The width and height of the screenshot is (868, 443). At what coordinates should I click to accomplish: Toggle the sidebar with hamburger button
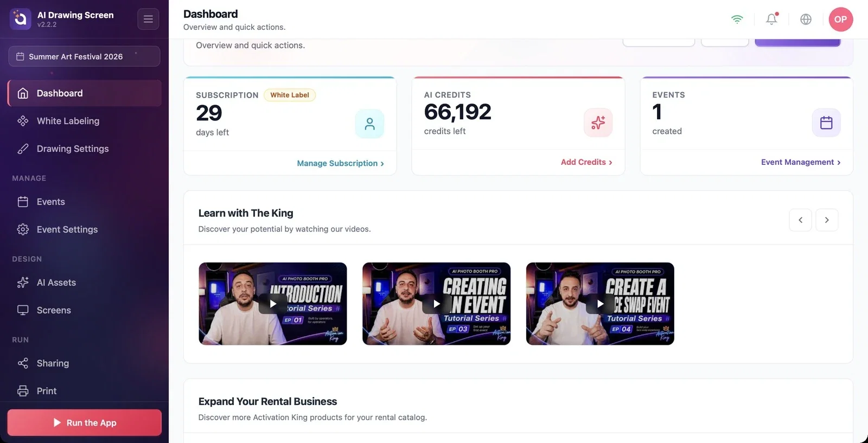(148, 19)
